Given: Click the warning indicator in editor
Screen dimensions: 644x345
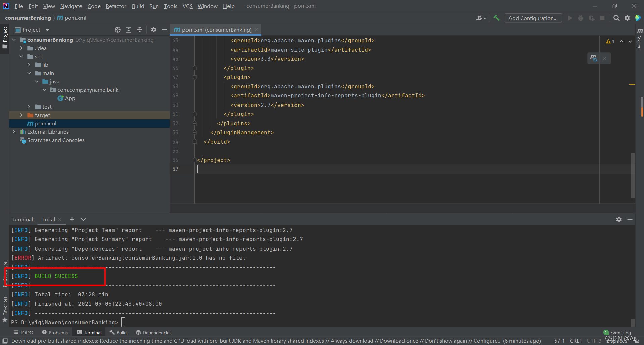Looking at the screenshot, I should tap(610, 41).
